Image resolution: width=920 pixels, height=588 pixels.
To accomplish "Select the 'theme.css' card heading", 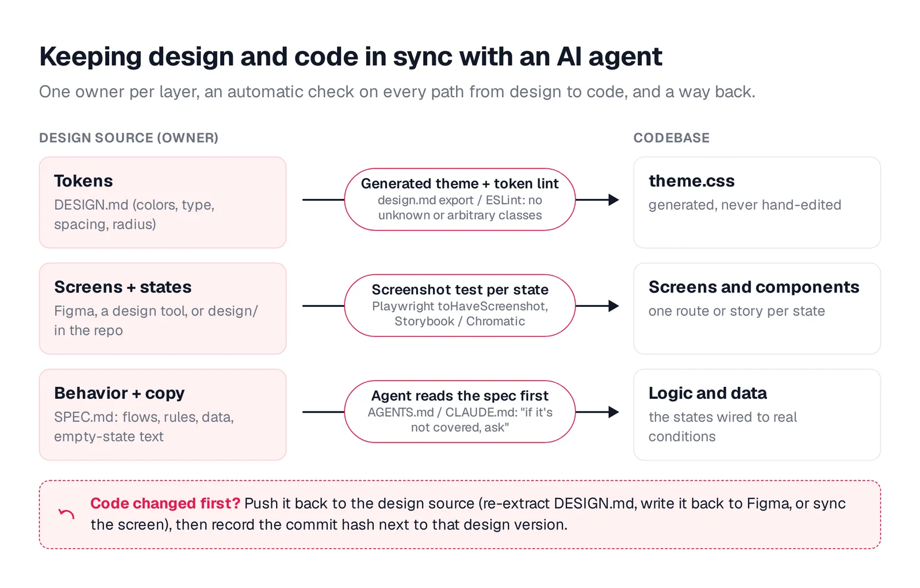I will point(692,181).
